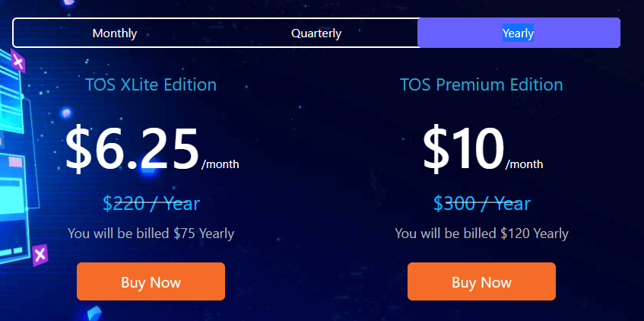This screenshot has height=321, width=644.
Task: Click the small blue cube graphic at bottom
Action: 94,313
